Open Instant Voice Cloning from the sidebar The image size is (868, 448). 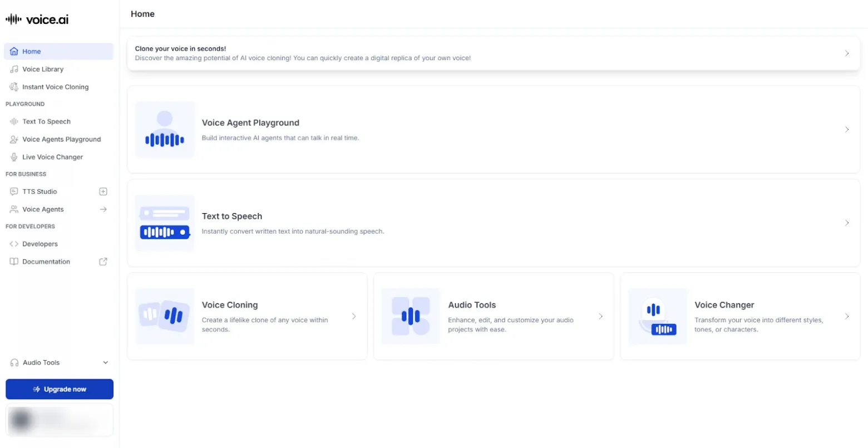click(x=55, y=87)
